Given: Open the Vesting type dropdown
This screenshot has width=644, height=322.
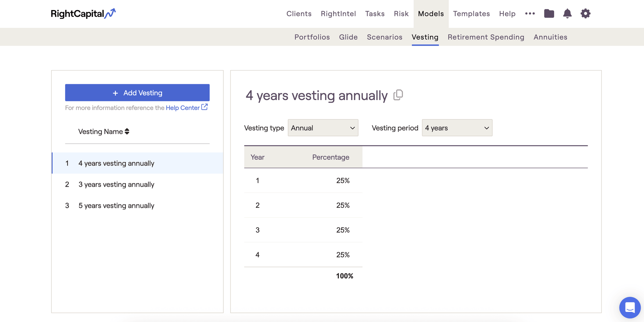Looking at the screenshot, I should (x=323, y=128).
